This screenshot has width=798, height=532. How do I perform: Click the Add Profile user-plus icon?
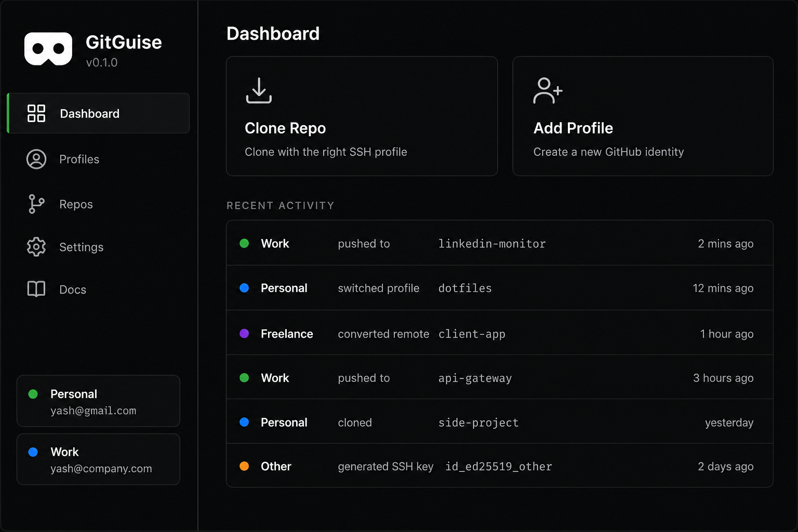(x=548, y=90)
